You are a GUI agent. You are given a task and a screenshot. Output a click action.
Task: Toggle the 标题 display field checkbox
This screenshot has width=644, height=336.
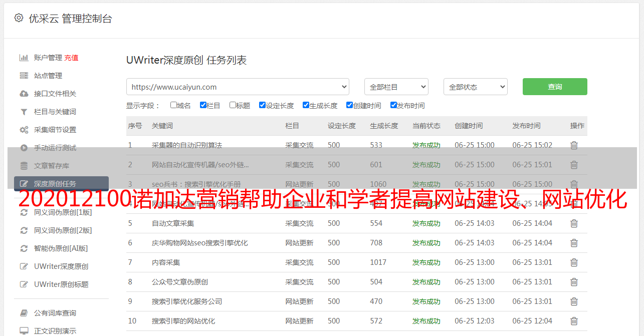pyautogui.click(x=233, y=105)
